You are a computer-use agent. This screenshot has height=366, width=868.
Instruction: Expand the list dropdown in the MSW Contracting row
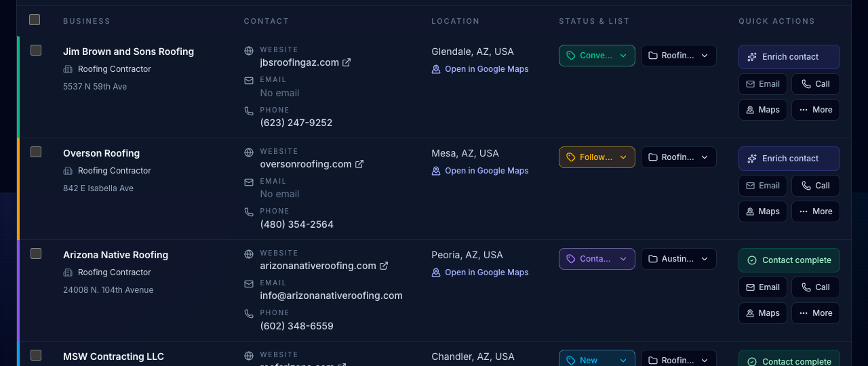click(679, 359)
